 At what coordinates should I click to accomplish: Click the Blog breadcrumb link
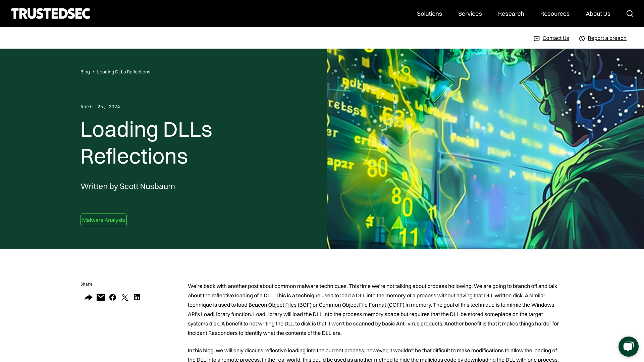click(x=85, y=71)
